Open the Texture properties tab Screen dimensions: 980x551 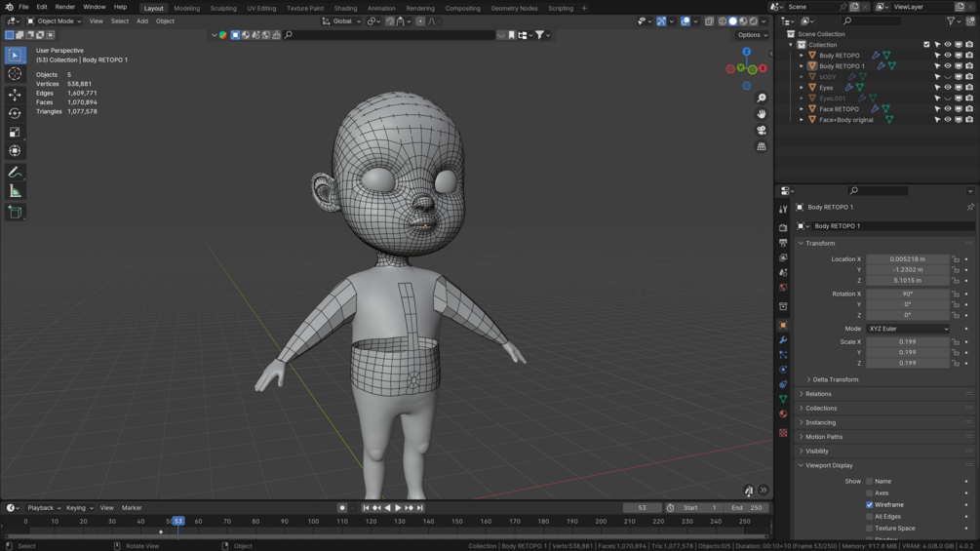click(x=783, y=432)
